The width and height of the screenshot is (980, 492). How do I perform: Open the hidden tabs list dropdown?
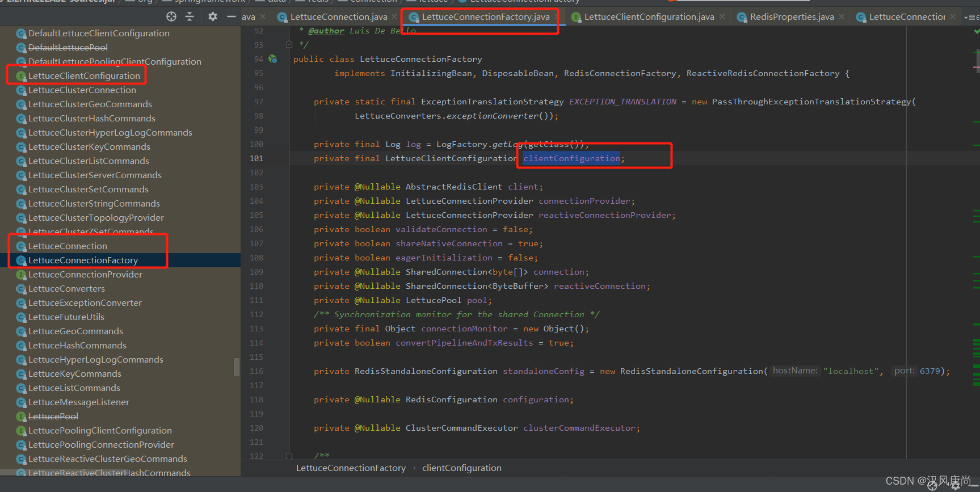[971, 17]
